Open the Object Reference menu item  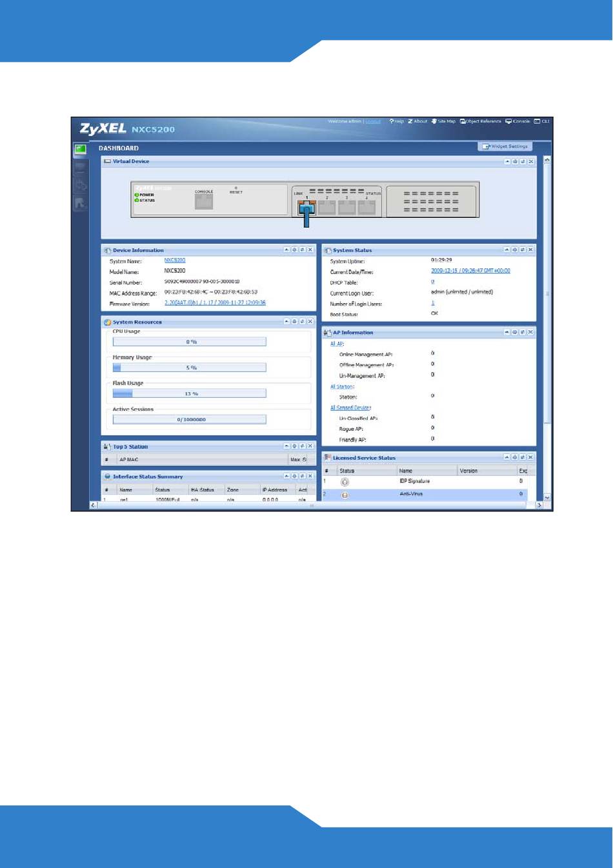(481, 121)
